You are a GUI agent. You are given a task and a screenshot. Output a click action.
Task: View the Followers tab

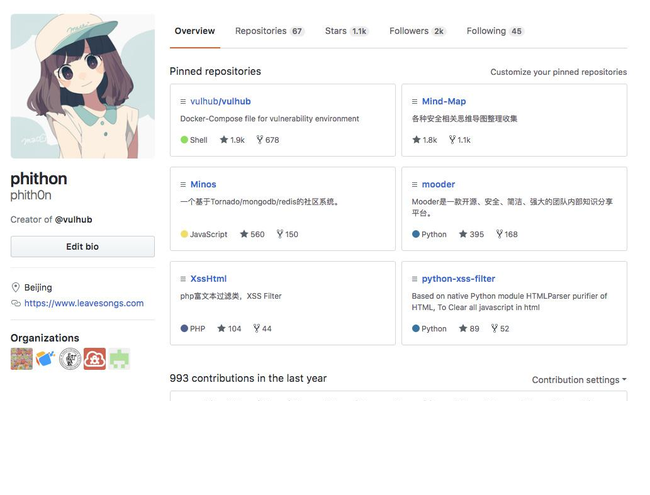pyautogui.click(x=417, y=31)
